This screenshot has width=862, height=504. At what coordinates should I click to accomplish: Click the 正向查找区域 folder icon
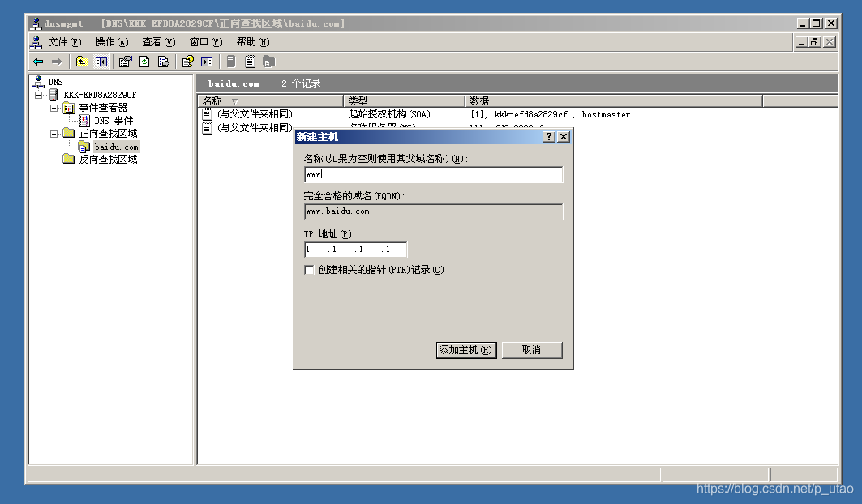[x=69, y=133]
